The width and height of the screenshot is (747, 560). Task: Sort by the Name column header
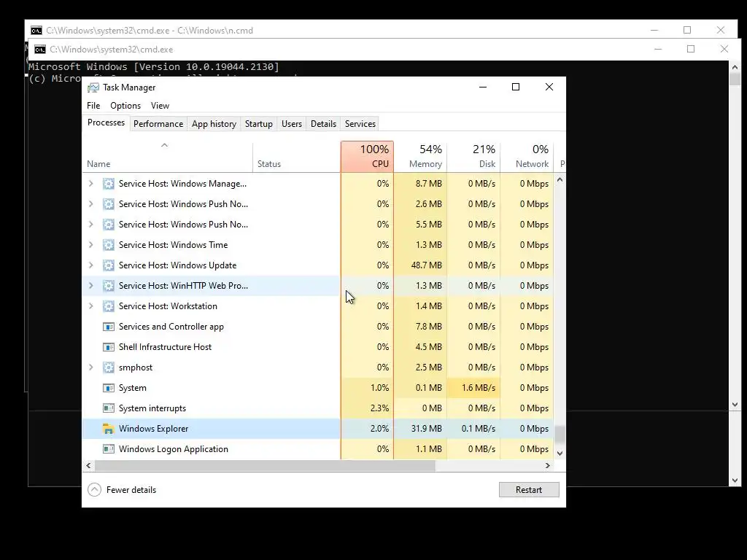pos(167,157)
